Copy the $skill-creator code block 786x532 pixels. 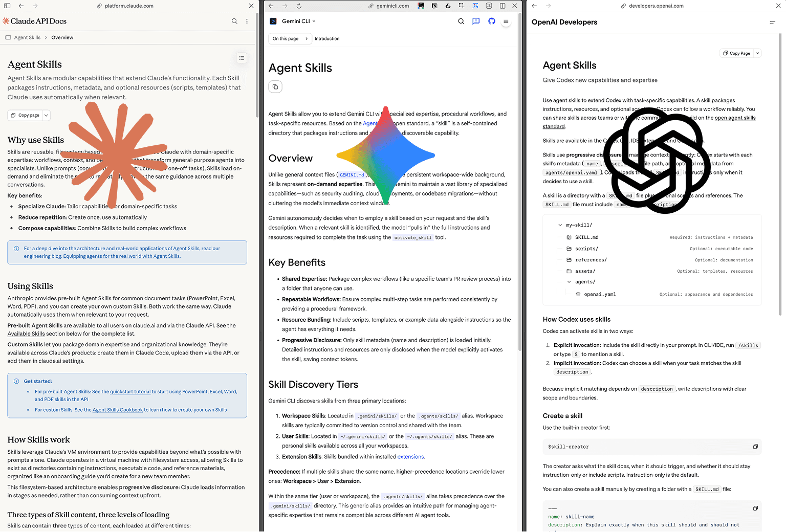point(755,447)
